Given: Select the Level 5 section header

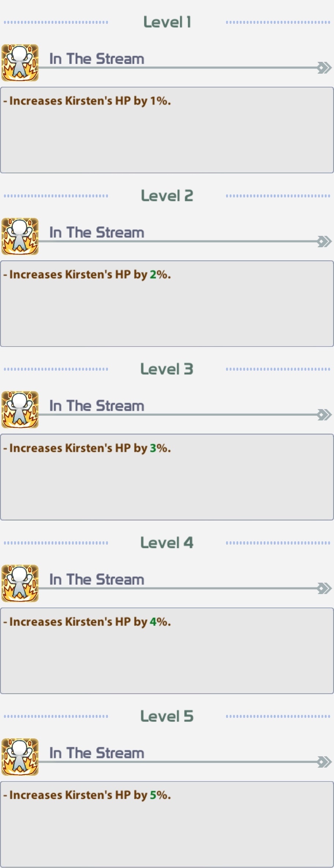Looking at the screenshot, I should click(x=167, y=716).
